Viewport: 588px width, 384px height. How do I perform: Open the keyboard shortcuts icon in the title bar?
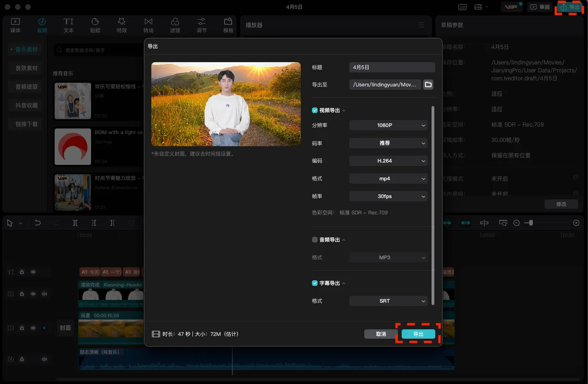pos(462,7)
